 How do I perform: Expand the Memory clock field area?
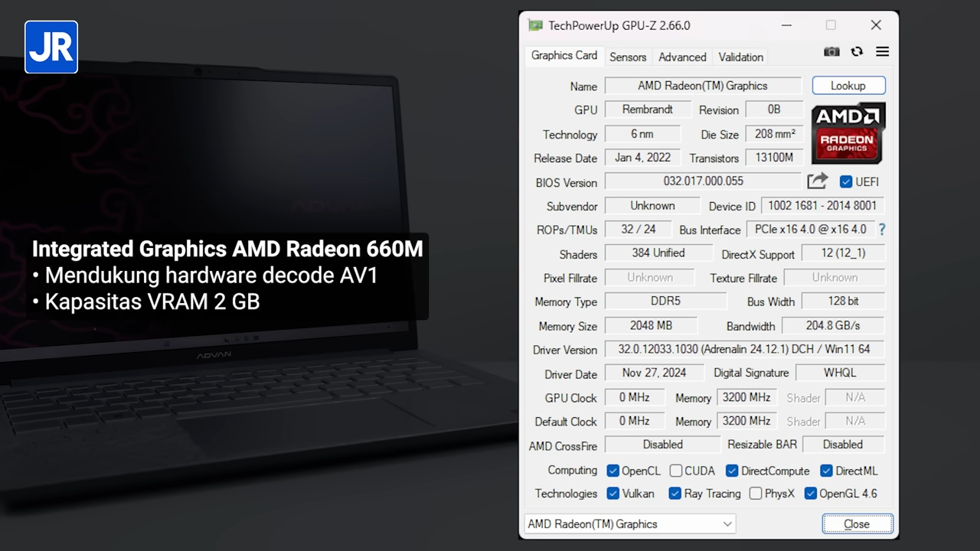click(x=746, y=397)
